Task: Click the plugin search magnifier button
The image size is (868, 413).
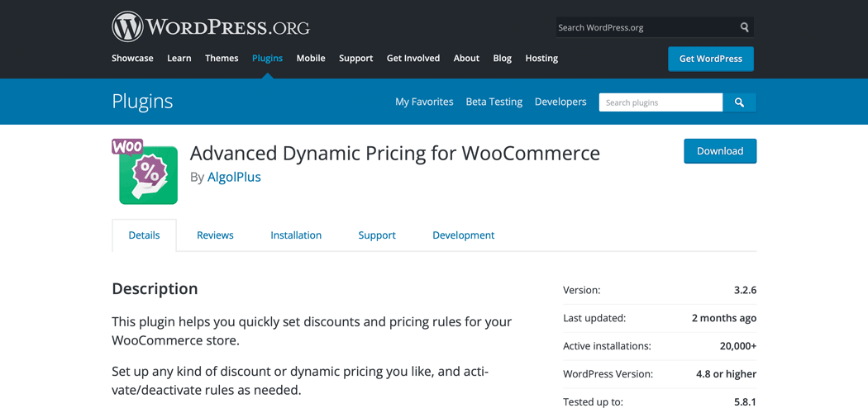Action: point(740,102)
